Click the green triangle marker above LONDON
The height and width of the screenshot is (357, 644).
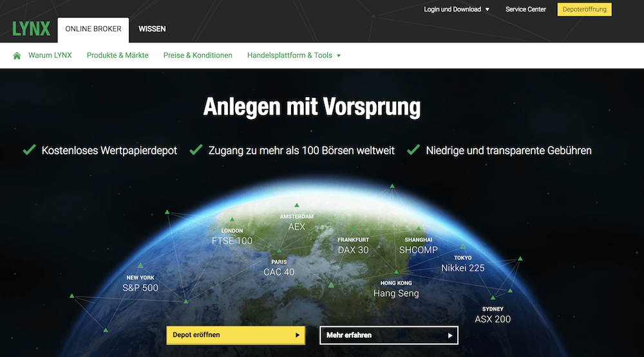232,219
